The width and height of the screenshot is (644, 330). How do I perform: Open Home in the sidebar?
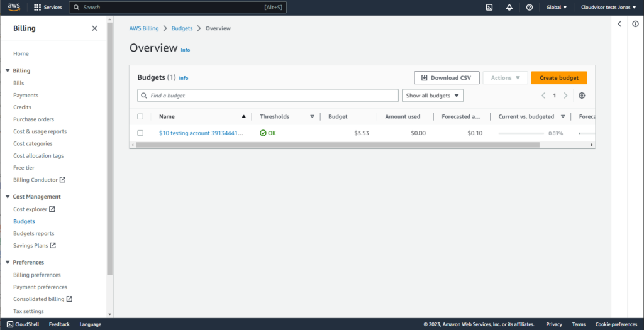21,54
